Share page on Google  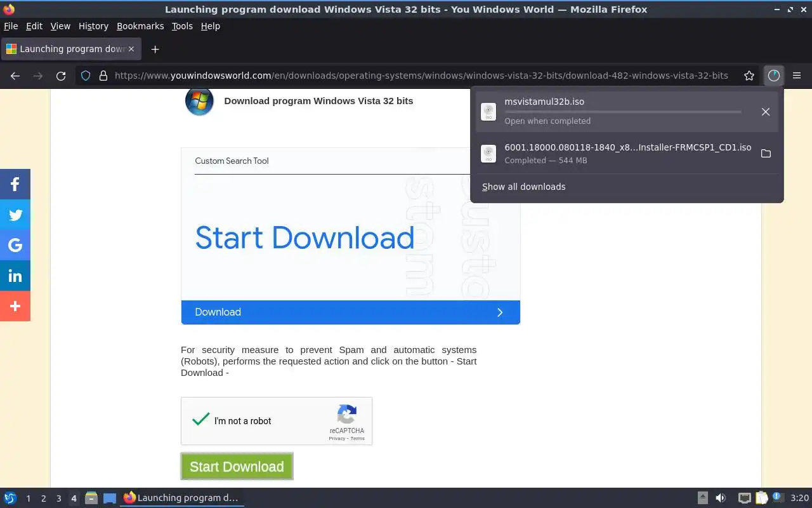pos(15,245)
